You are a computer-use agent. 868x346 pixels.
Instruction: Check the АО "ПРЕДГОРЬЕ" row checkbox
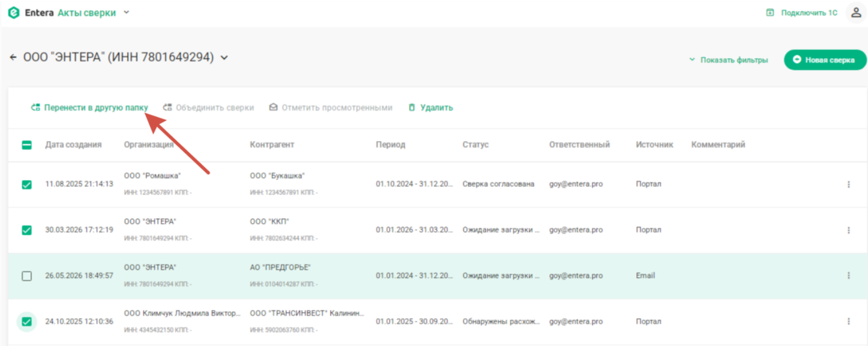(x=27, y=276)
